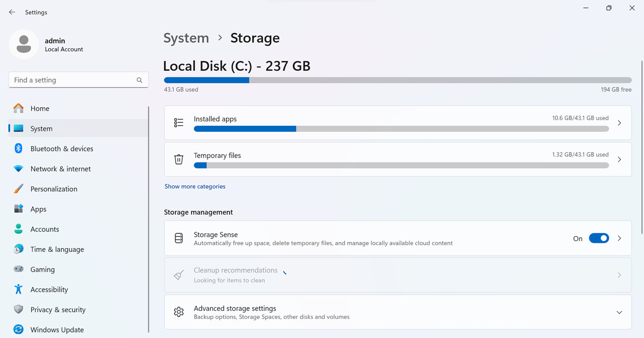Click the Local Disk usage bar
Screen dimensions: 644x338
tap(397, 80)
